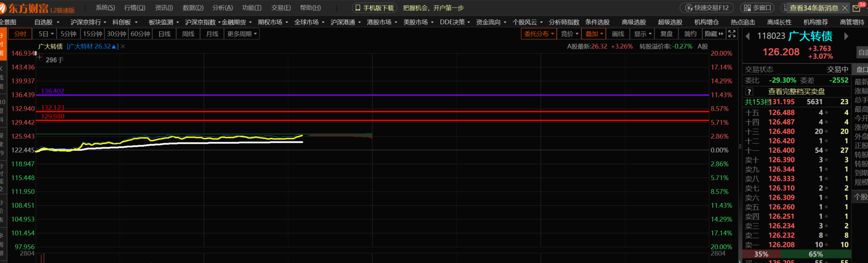This screenshot has width=868, height=263.
Task: Click the phone icon in 手机版下载
Action: point(358,8)
